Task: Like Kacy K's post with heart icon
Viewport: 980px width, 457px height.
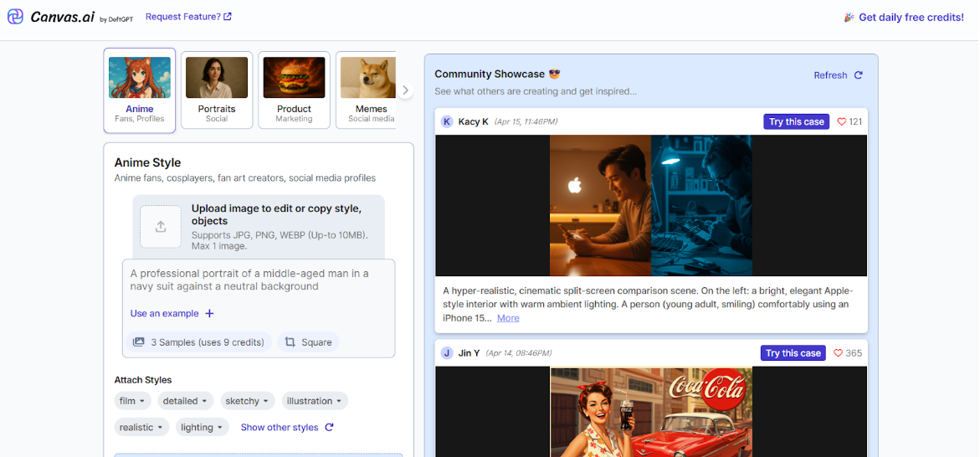Action: coord(842,122)
